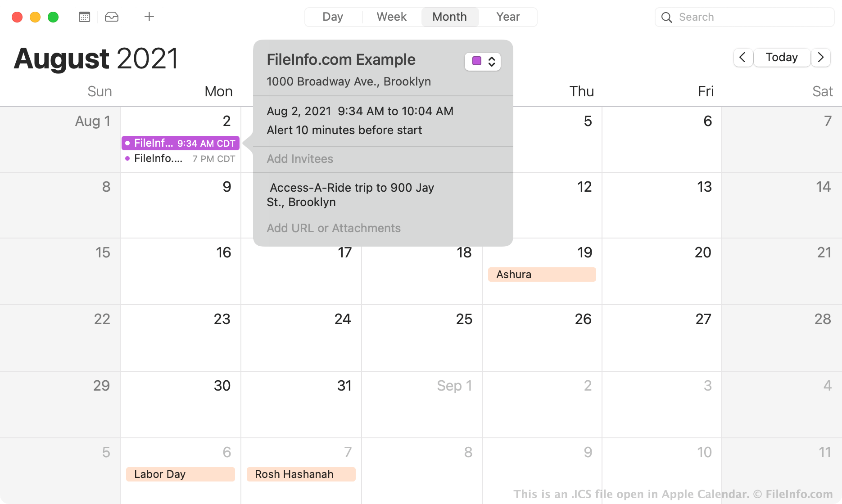Screen dimensions: 842x504
Task: Click Add Invitees in event popover
Action: [x=300, y=159]
